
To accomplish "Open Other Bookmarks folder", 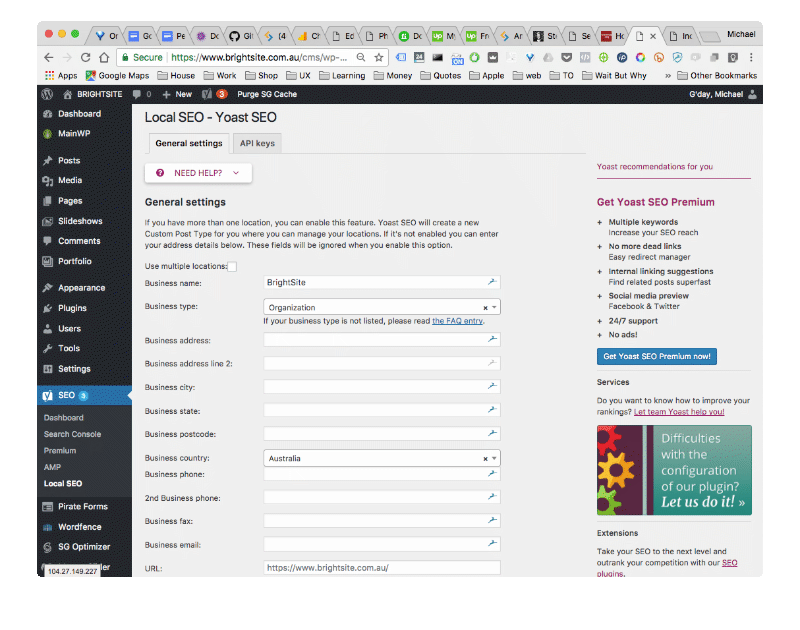I will click(717, 75).
